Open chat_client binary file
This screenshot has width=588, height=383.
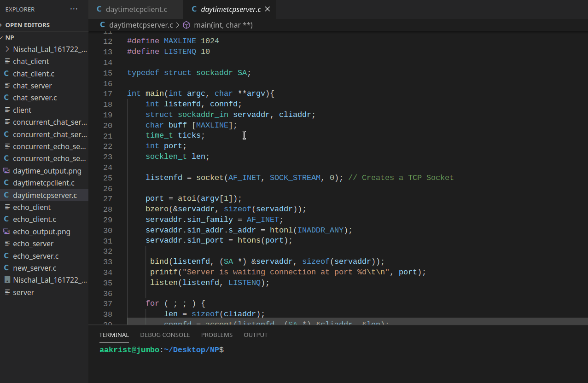(31, 61)
